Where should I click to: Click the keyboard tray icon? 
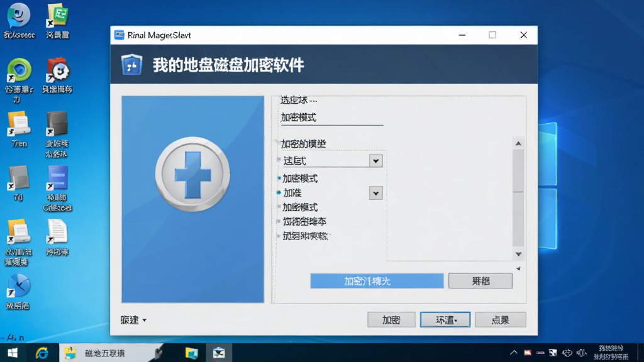pyautogui.click(x=540, y=353)
